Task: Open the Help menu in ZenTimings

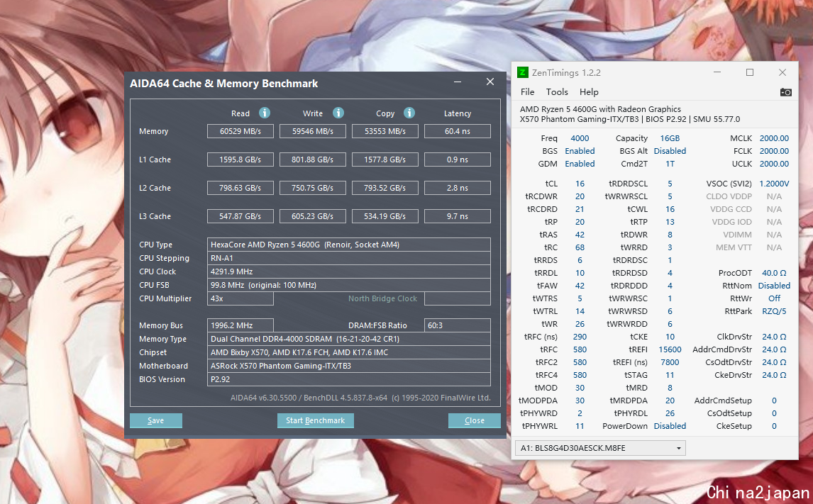Action: click(589, 91)
